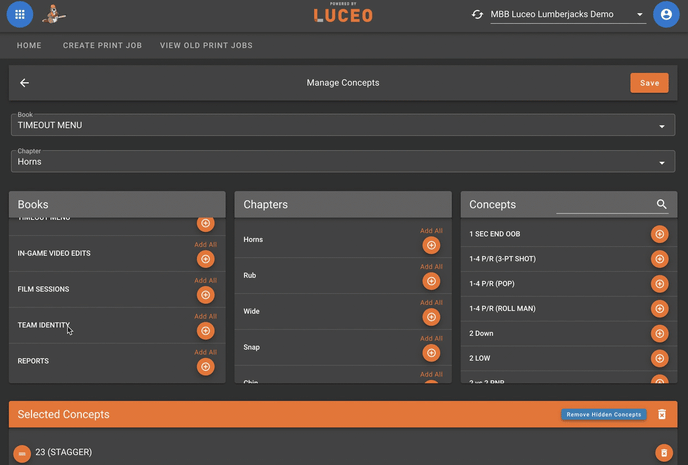Open CREATE PRINT JOB
688x465 pixels.
point(102,45)
